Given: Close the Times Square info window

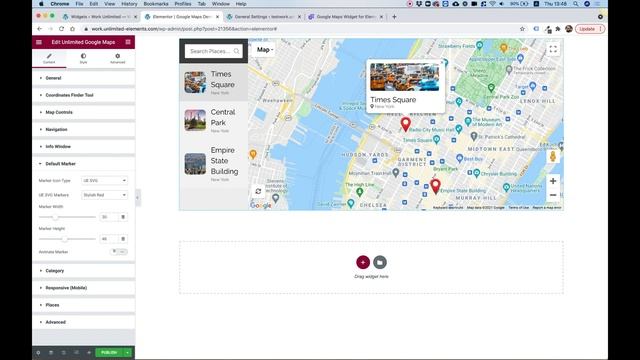Looking at the screenshot, I should (442, 63).
